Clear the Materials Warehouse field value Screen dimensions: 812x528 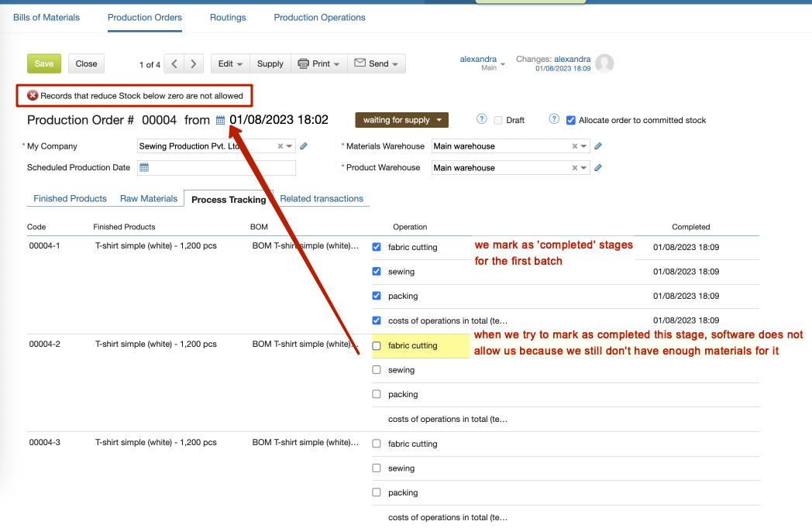[574, 146]
